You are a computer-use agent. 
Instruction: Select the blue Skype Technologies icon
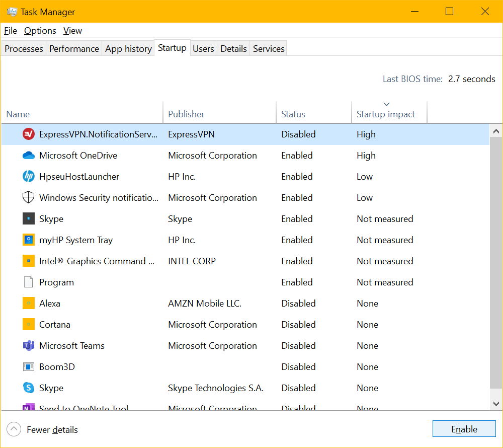(x=29, y=388)
